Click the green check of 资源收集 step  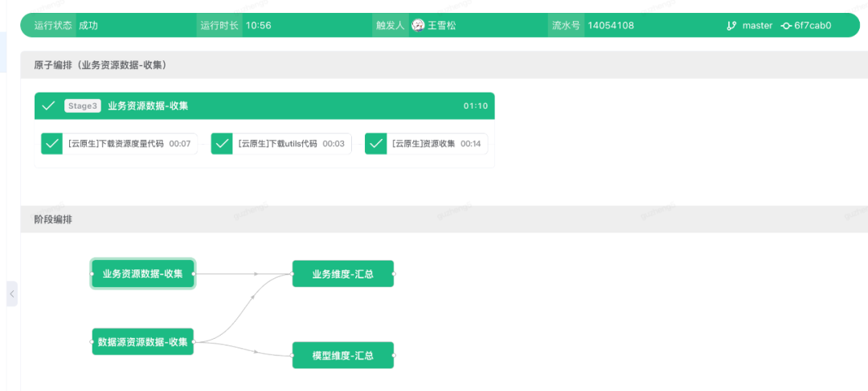(376, 144)
